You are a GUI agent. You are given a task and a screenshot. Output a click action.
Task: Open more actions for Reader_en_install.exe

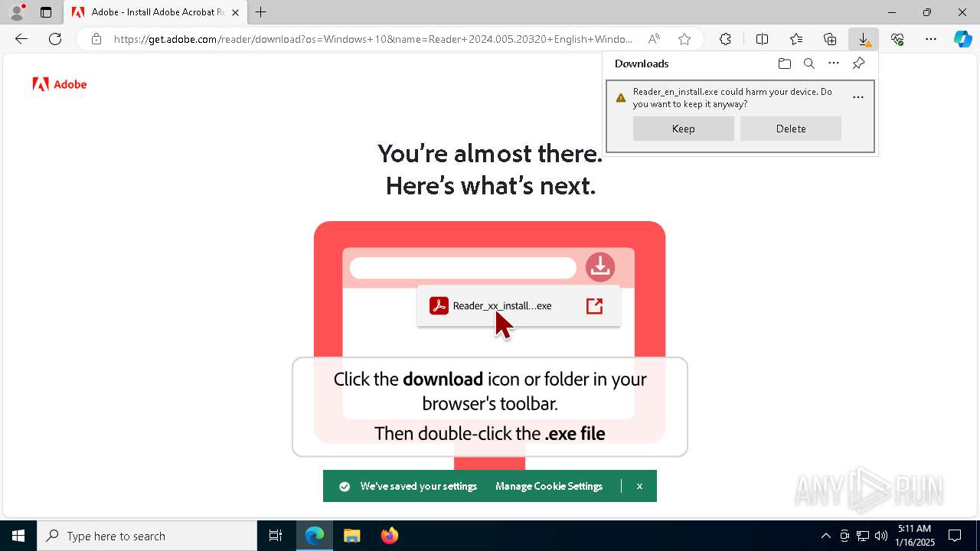click(858, 97)
